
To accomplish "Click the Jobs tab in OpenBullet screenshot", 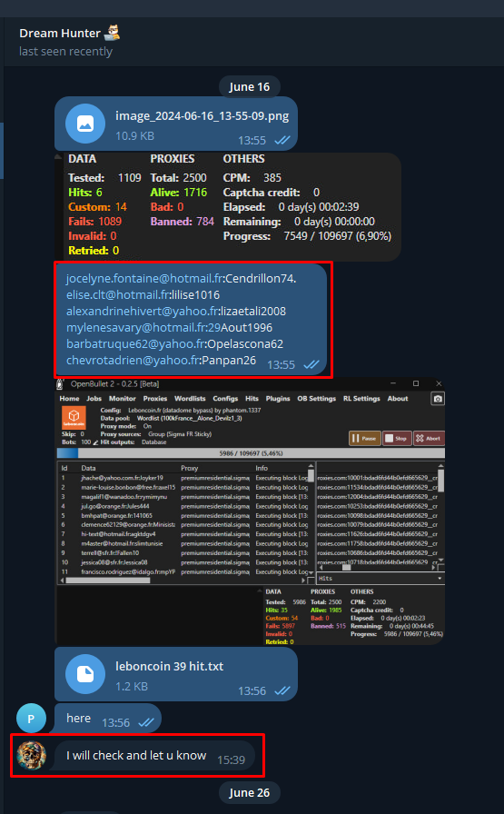I will (x=94, y=399).
